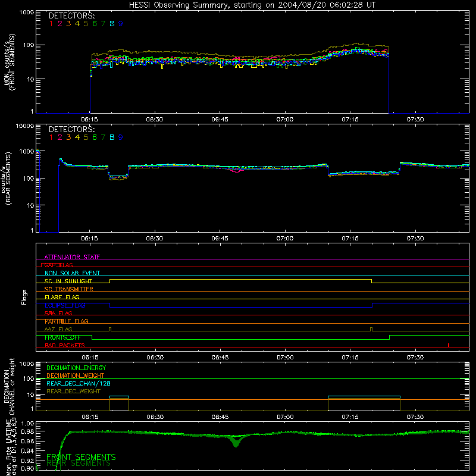
Task: Select the BAD_PACKETS flag label
Action: (x=65, y=345)
